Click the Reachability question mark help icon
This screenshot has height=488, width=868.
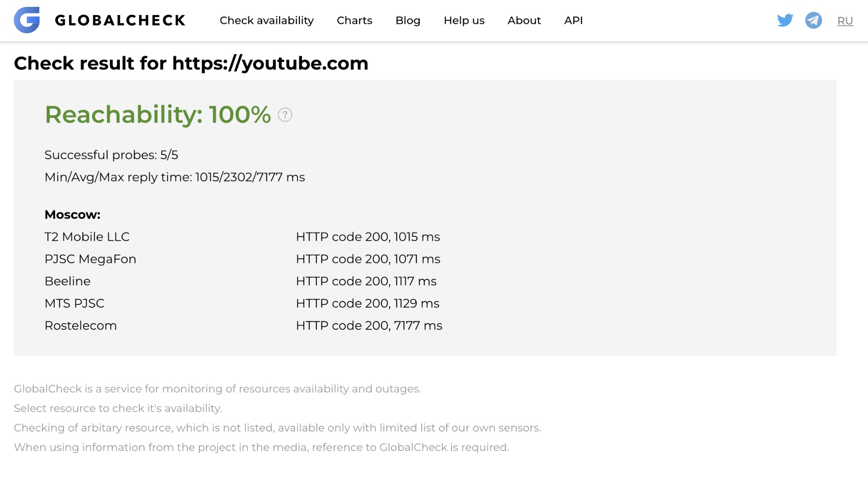(285, 115)
